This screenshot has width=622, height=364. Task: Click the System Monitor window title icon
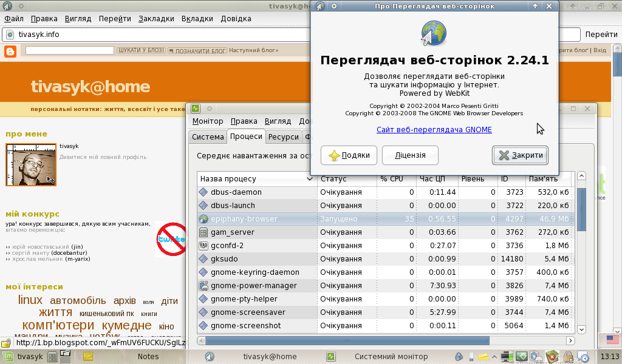click(195, 108)
